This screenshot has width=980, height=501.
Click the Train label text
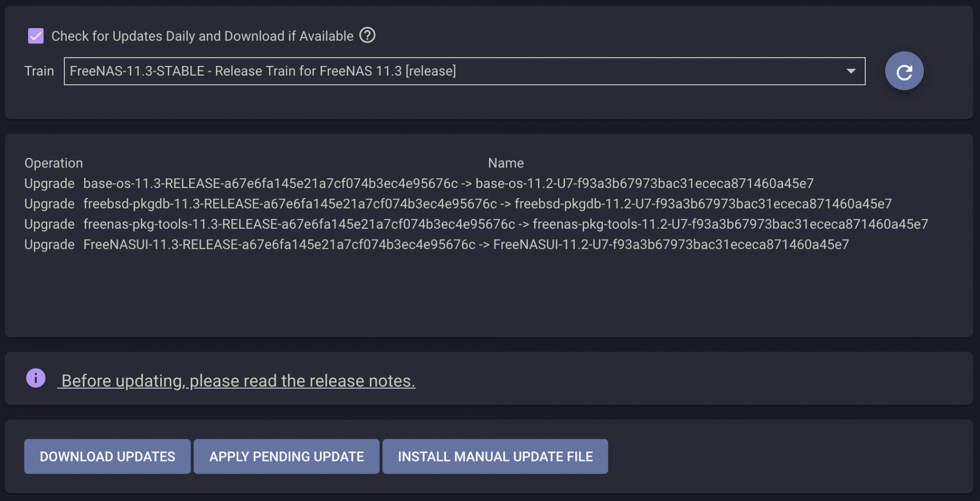(x=39, y=71)
